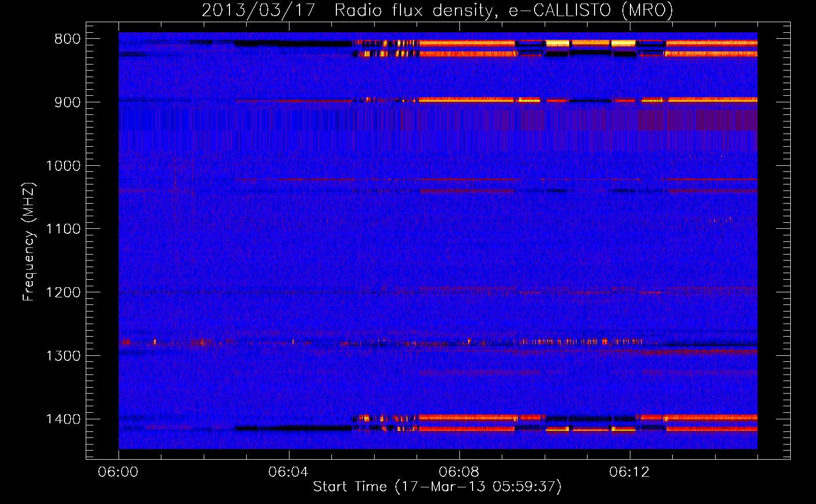Viewport: 816px width, 504px height.
Task: Click the 'Start Time (17-Mar-13 05:59:37)' label
Action: click(x=437, y=487)
